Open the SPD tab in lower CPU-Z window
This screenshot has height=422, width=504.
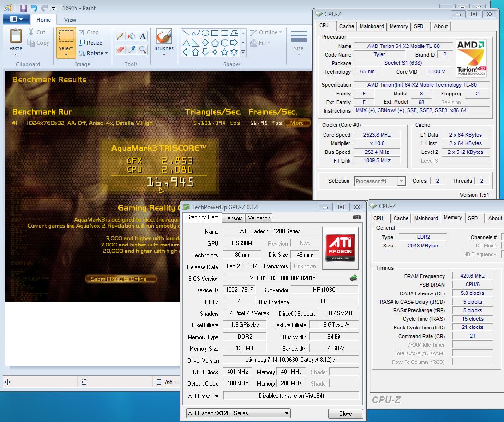(472, 218)
